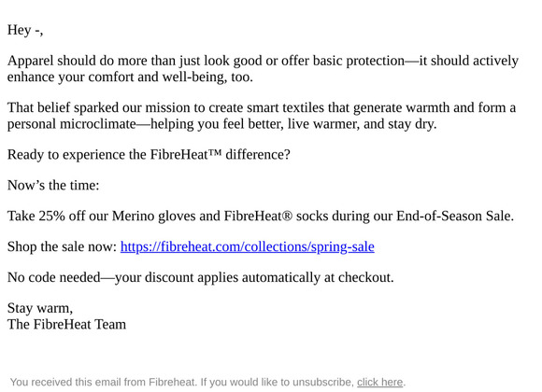542x392 pixels.
Task: Click the 'Shop the sale now:' label
Action: point(63,246)
